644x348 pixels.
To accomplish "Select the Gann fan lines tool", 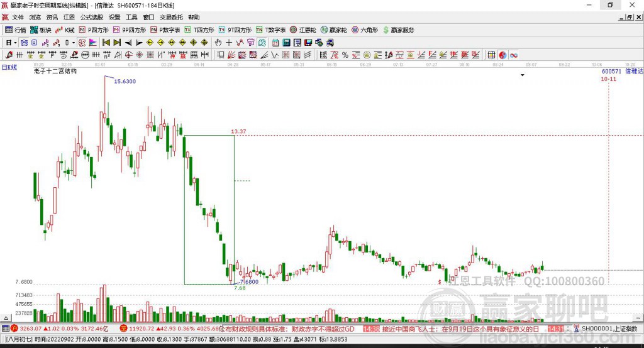I will pos(231,55).
